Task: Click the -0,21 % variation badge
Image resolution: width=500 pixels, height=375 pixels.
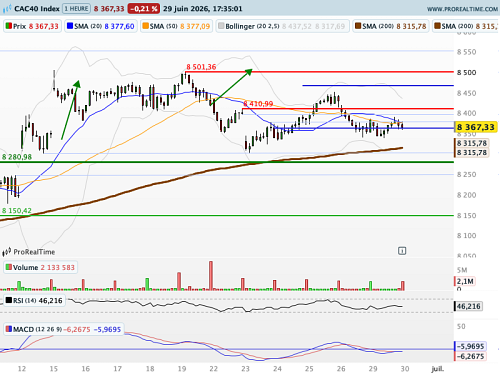Action: pyautogui.click(x=144, y=9)
